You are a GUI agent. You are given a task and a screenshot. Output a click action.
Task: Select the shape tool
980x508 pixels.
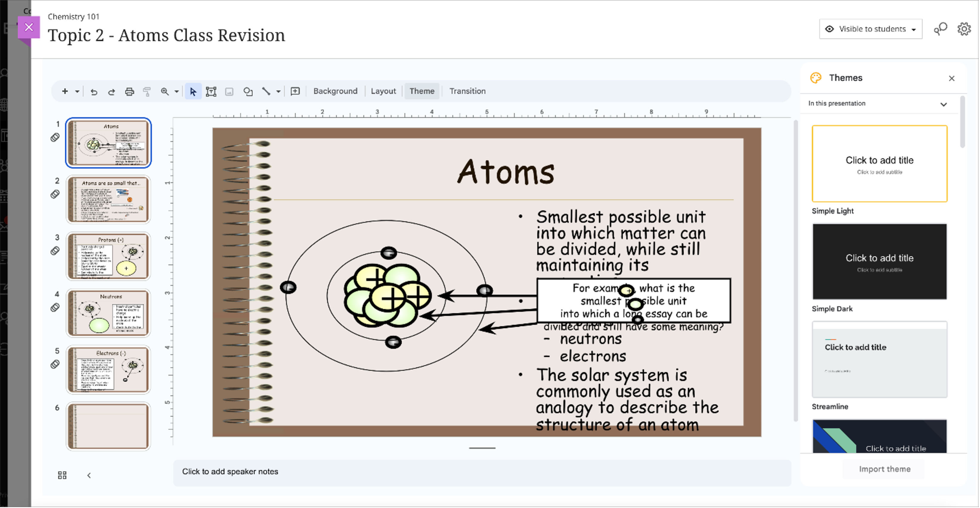[x=248, y=92]
